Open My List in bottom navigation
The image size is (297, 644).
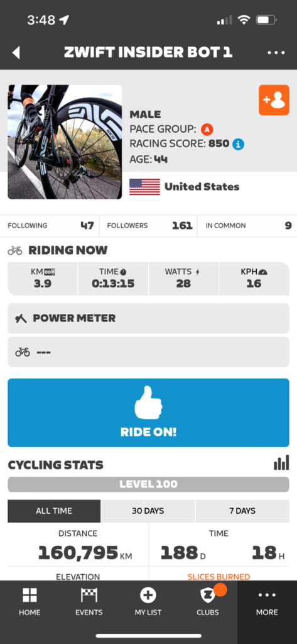(148, 602)
